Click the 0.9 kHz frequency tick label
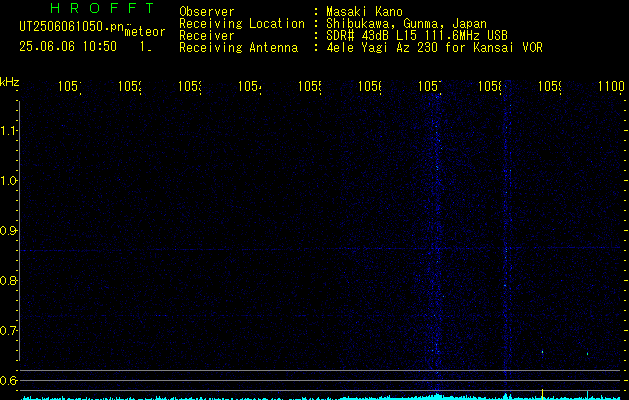 tap(8, 230)
